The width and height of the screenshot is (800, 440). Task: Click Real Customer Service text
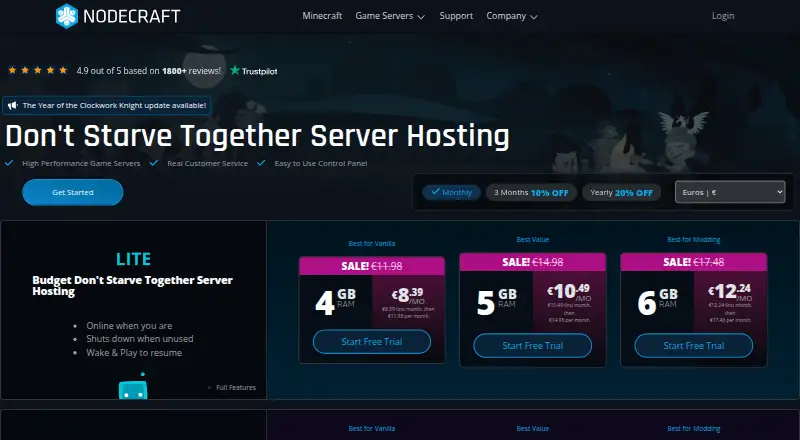coord(208,163)
